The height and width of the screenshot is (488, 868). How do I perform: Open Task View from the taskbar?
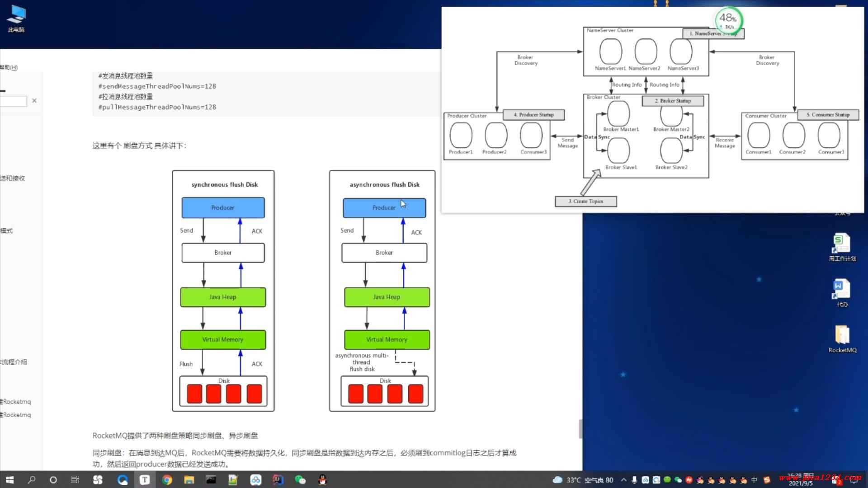click(x=75, y=480)
